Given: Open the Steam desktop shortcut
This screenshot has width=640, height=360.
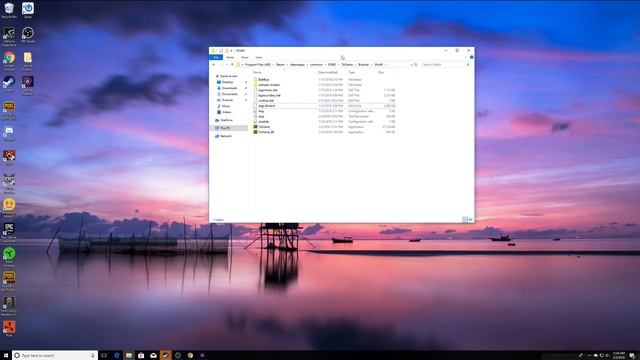Looking at the screenshot, I should point(9,84).
